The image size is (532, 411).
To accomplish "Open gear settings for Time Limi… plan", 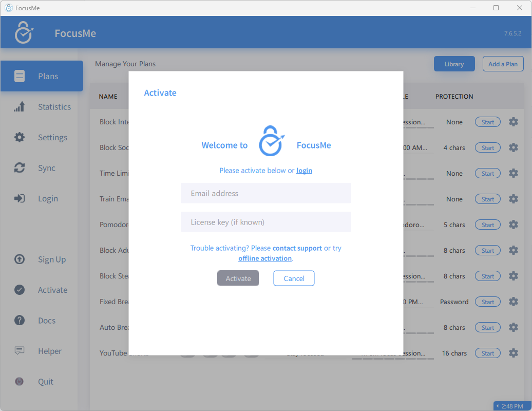I will [x=514, y=173].
